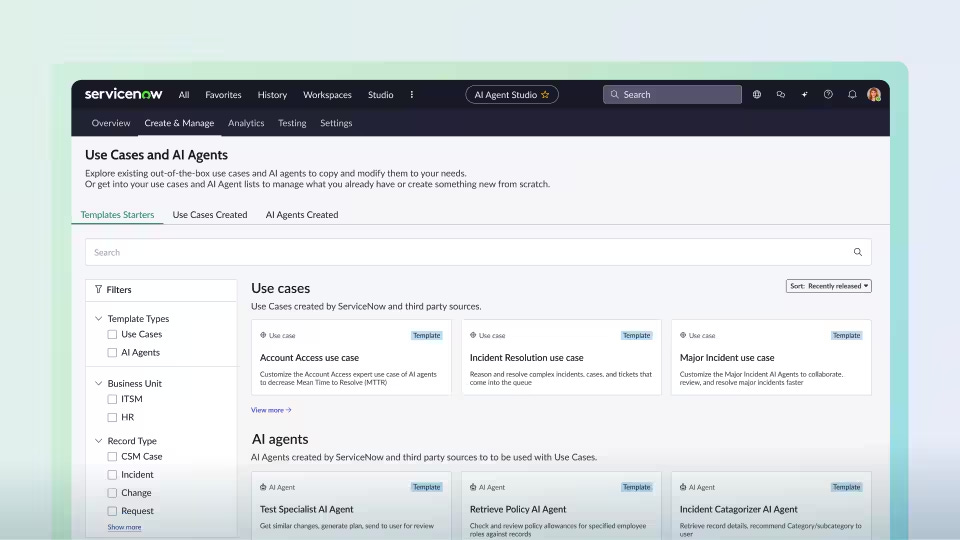Check the Use Cases filter checkbox
Screen dimensions: 960x540
(x=112, y=334)
